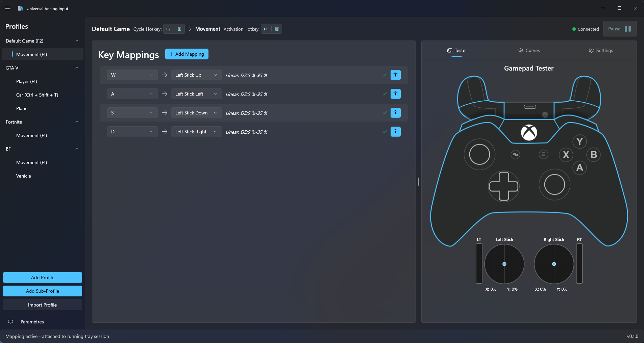Screen dimensions: 644x343
Task: Click the Left Stick position indicator circle
Action: point(504,264)
